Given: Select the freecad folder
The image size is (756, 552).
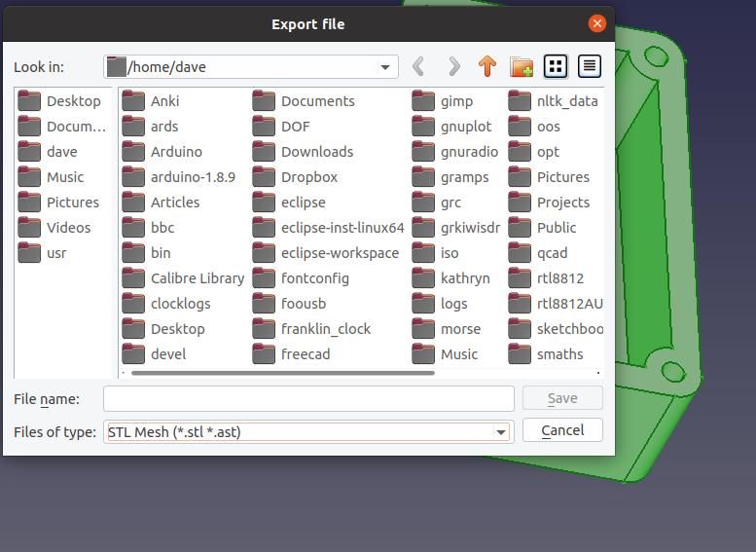Looking at the screenshot, I should tap(291, 354).
